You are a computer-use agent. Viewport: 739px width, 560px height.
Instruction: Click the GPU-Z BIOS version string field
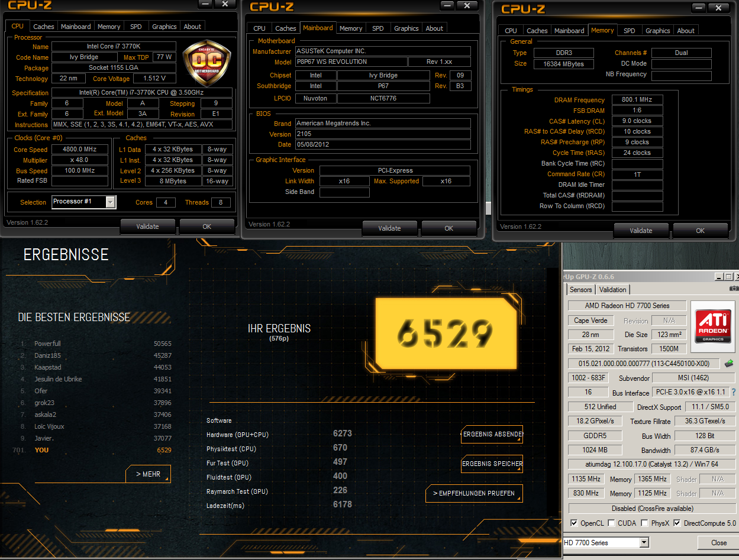(x=644, y=363)
